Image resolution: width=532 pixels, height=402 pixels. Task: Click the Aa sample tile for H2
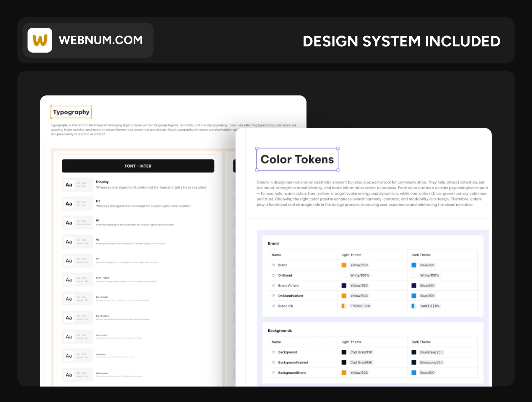click(69, 223)
